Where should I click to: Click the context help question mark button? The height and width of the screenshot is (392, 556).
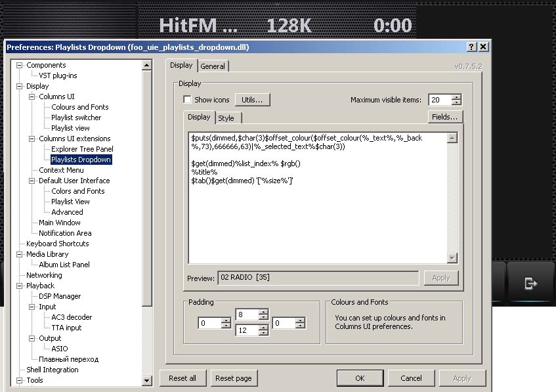[x=471, y=47]
